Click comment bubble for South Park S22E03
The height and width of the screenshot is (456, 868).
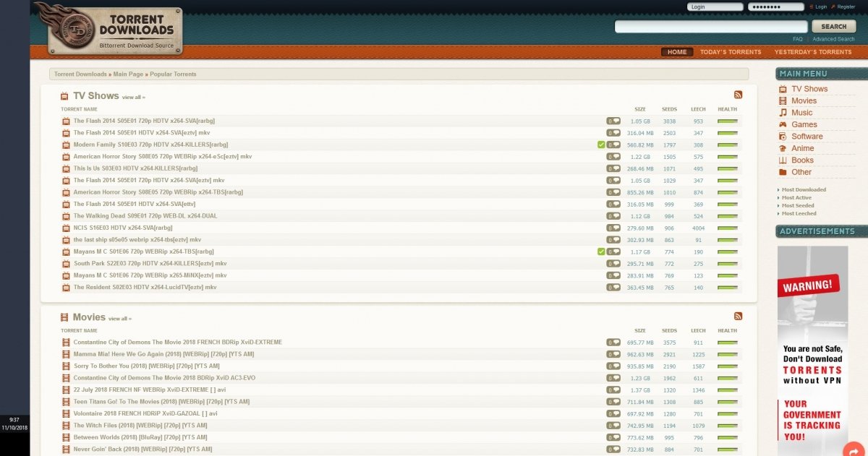pyautogui.click(x=613, y=263)
